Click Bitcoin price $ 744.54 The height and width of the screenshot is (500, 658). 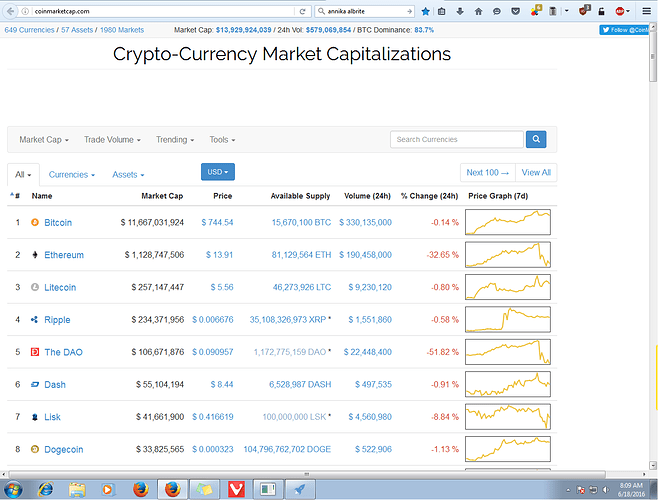click(x=217, y=222)
